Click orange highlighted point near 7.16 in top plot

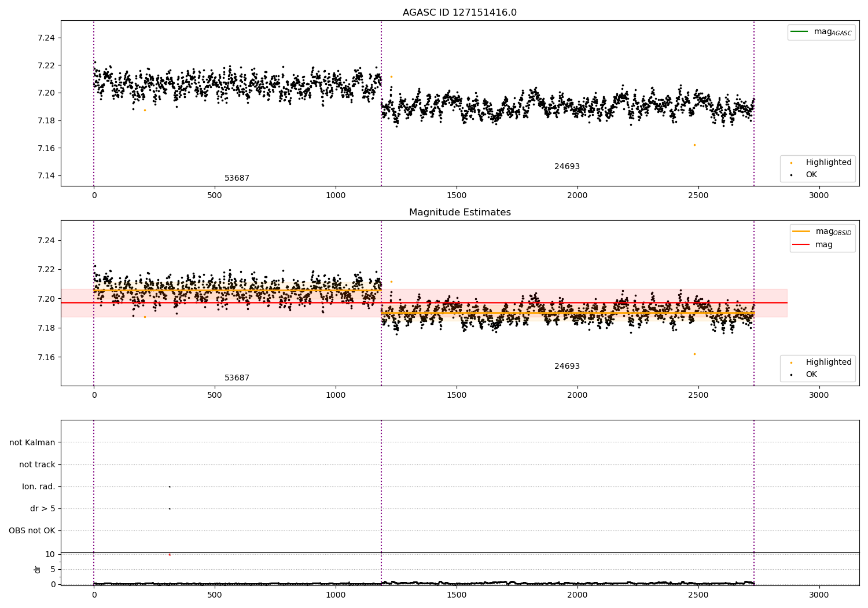(694, 145)
